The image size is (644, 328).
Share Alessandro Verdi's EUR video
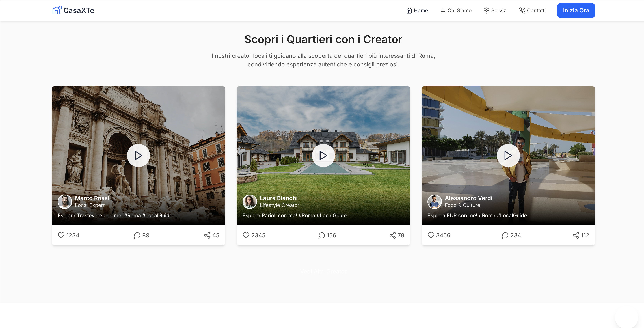(x=576, y=235)
